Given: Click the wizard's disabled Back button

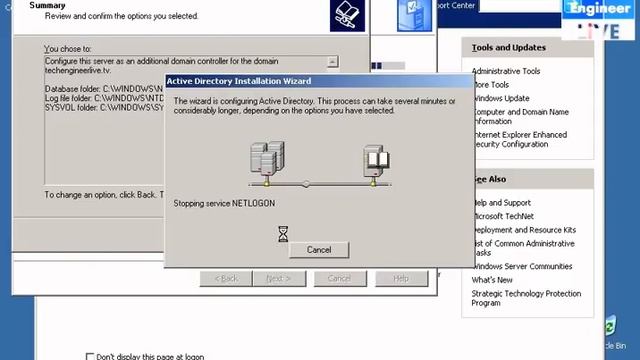Looking at the screenshot, I should [226, 278].
